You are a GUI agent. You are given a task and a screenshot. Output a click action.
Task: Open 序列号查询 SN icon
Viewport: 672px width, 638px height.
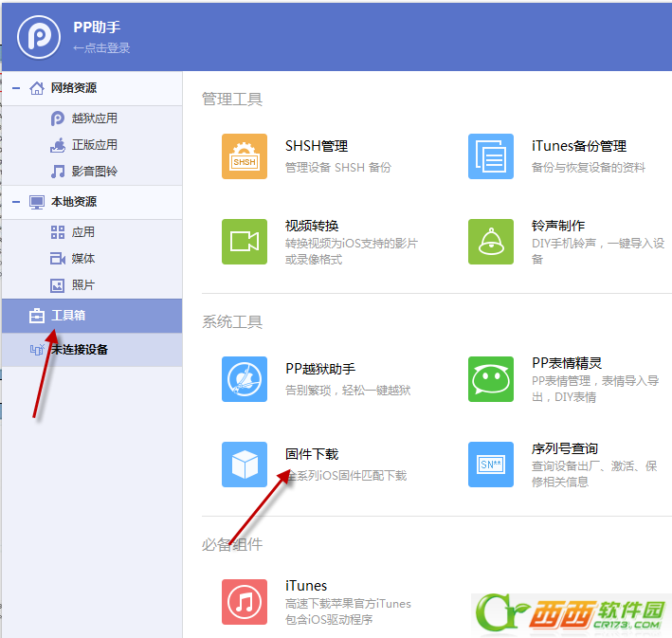tap(491, 465)
